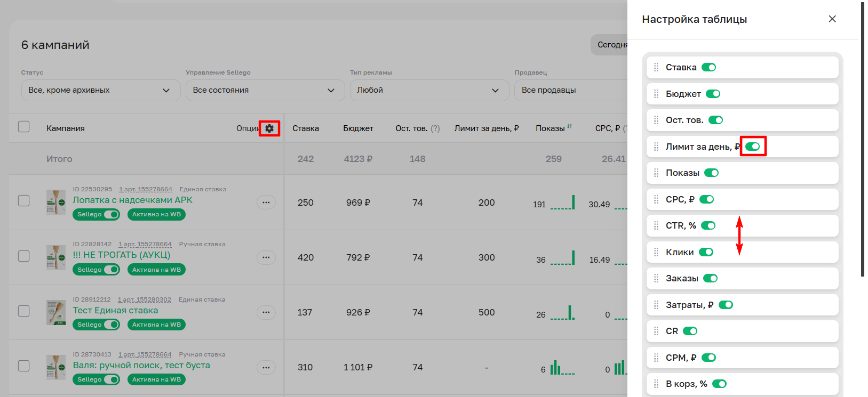Disable the Лимит за день column toggle
The image size is (868, 397).
tap(752, 147)
